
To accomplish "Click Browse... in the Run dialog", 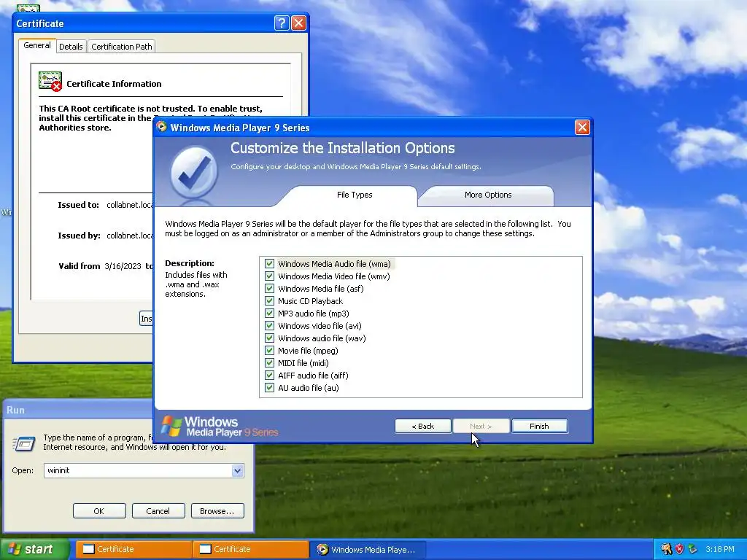I will (x=217, y=511).
